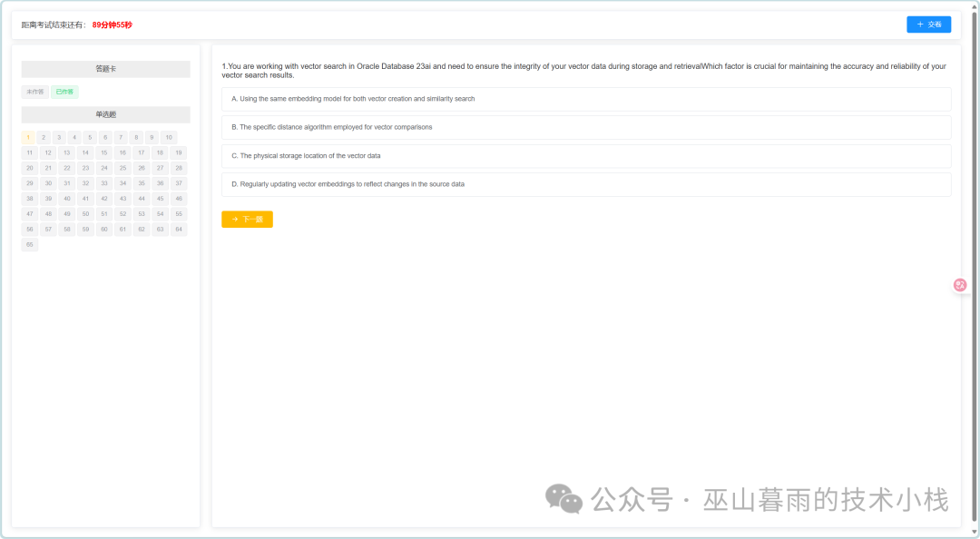Viewport: 980px width, 539px height.
Task: Open the last question, number 65
Action: click(29, 244)
